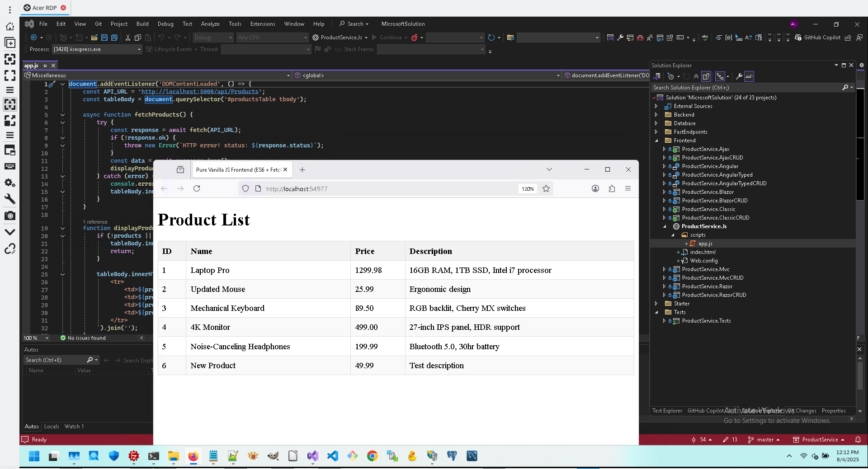Open the Build menu
868x469 pixels.
[x=142, y=24]
